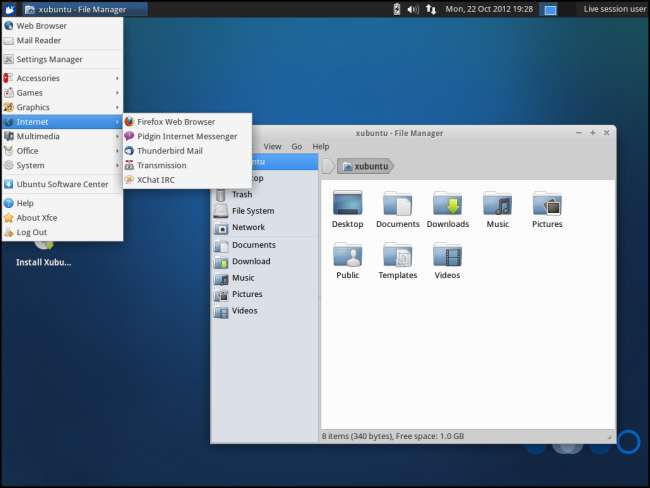Viewport: 650px width, 488px height.
Task: Open Help menu in File Manager menubar
Action: [320, 146]
